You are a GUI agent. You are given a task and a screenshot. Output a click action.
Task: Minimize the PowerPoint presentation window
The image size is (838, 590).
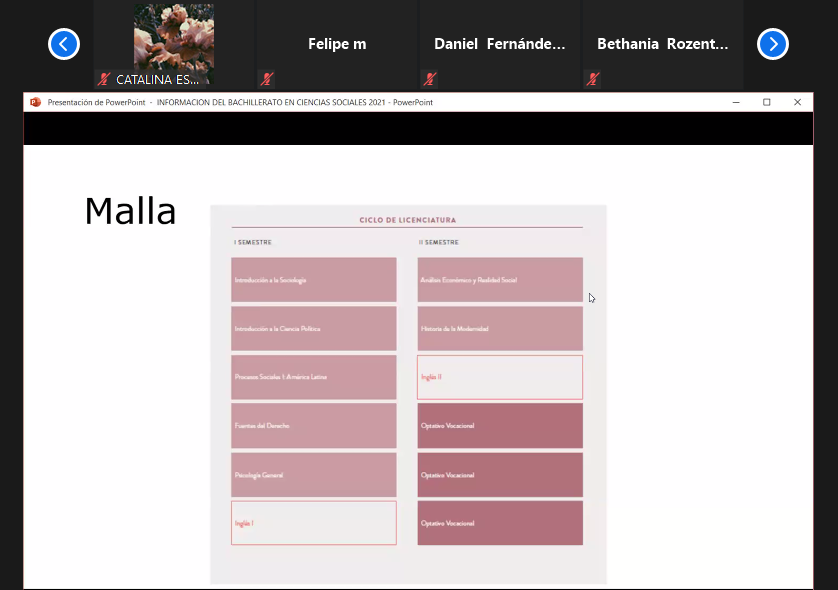pyautogui.click(x=736, y=102)
